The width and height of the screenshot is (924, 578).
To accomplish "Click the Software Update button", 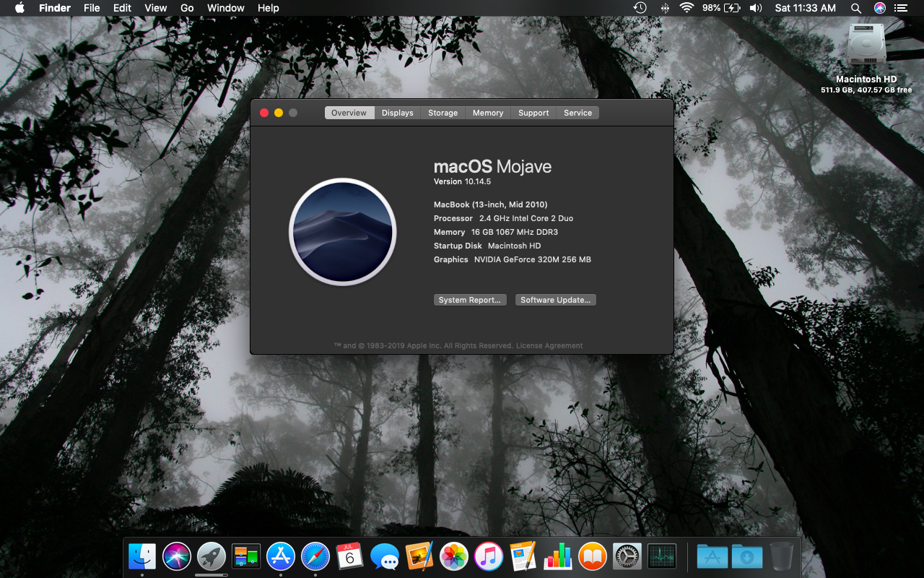I will pos(555,300).
